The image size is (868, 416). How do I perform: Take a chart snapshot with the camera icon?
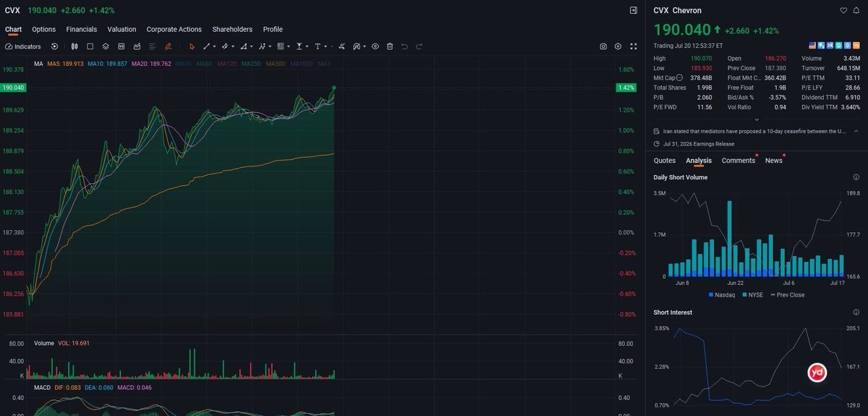click(603, 46)
